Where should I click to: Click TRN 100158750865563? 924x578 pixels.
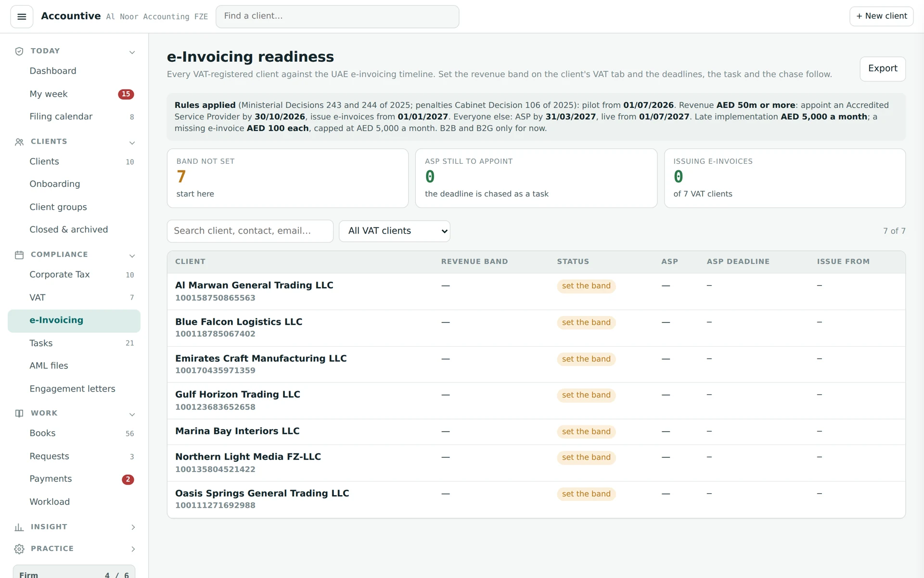pos(215,298)
